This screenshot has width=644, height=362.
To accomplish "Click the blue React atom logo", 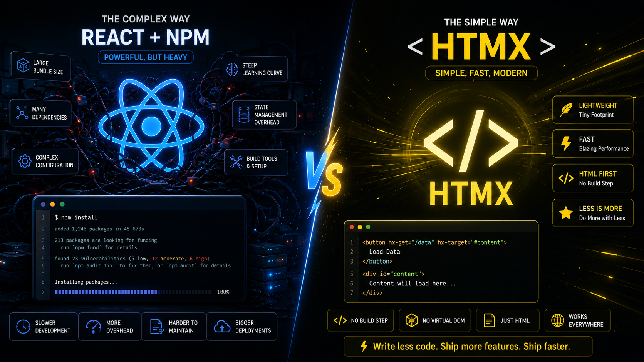I will point(151,126).
